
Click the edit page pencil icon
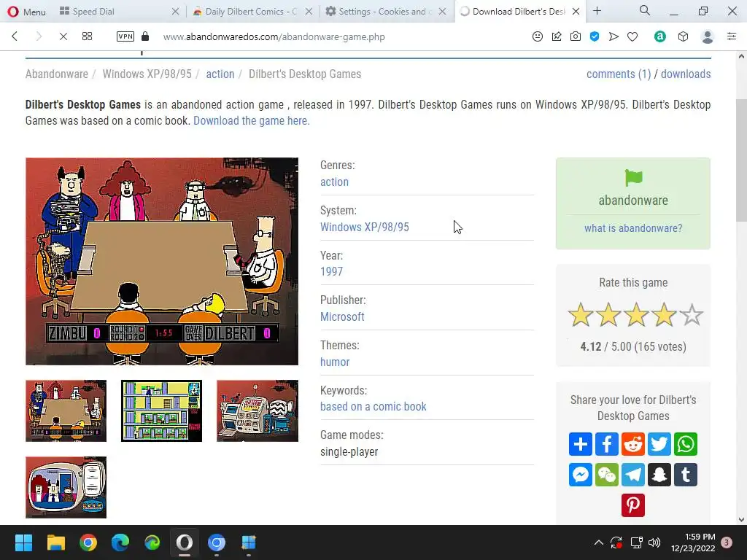click(x=557, y=36)
